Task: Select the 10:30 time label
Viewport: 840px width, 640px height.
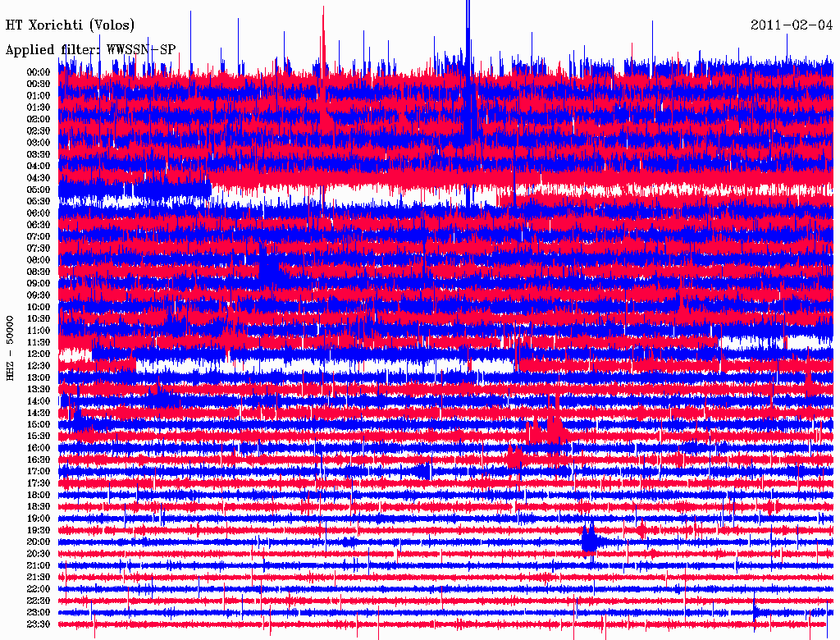Action: pos(39,319)
